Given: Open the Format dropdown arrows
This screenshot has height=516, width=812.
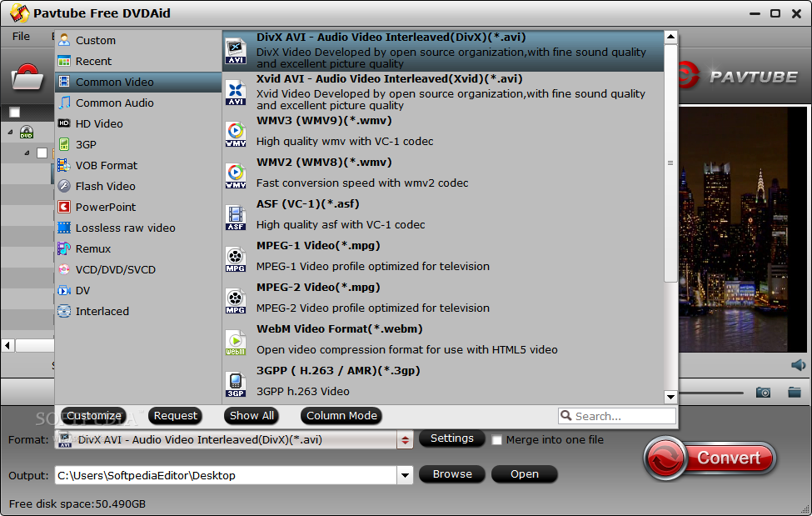Looking at the screenshot, I should [x=405, y=440].
